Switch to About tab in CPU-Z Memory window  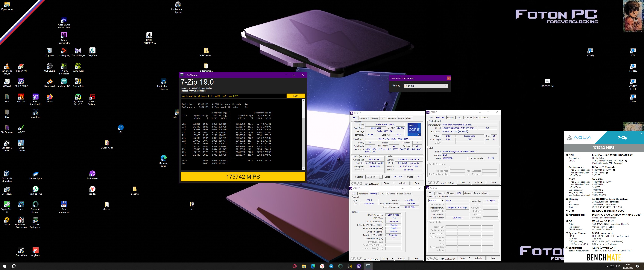(x=408, y=194)
